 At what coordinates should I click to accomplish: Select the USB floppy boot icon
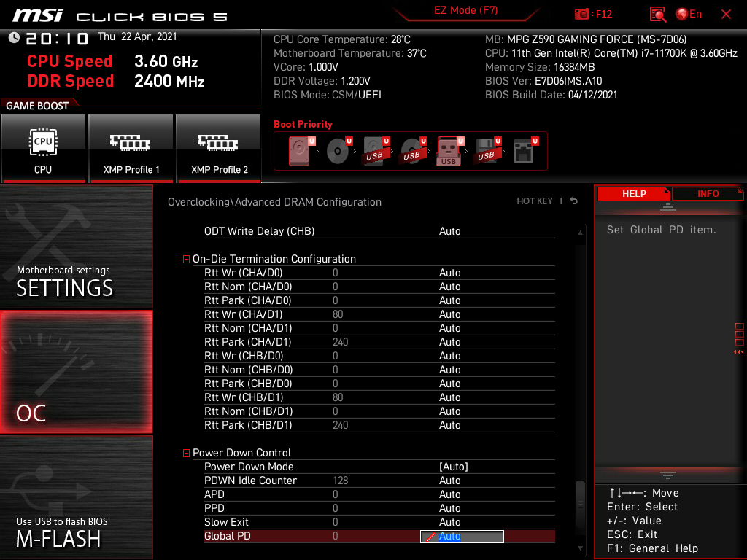[487, 150]
